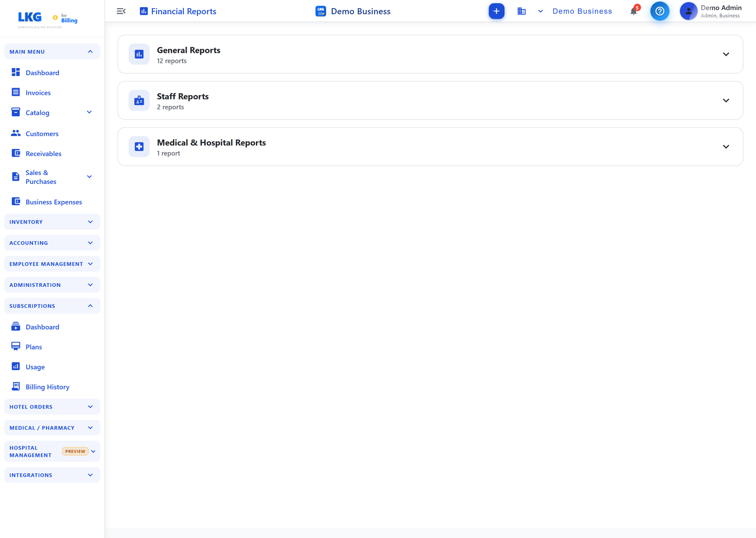Viewport: 756px width, 538px height.
Task: Open Dashboard under Main Menu
Action: [x=43, y=73]
